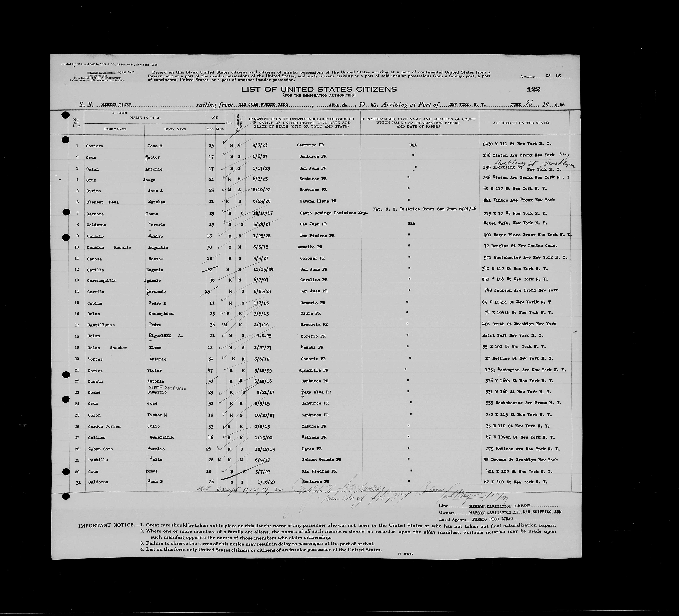Click the birthplace "Savana Llana PR"

tap(318, 201)
